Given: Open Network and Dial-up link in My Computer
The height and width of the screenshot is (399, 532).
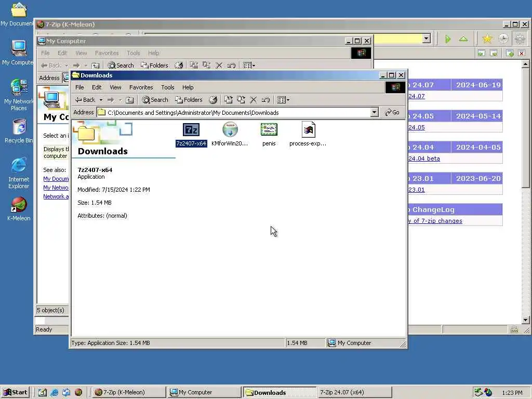Looking at the screenshot, I should (56, 196).
